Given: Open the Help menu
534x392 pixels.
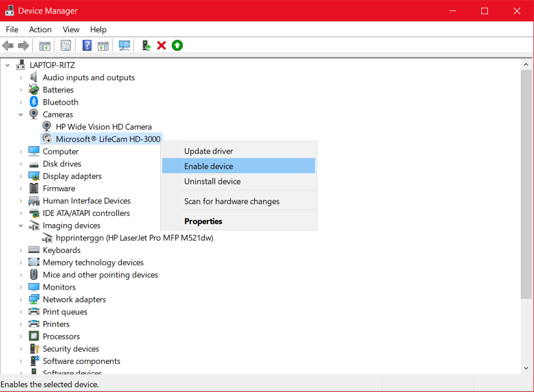Looking at the screenshot, I should pos(98,30).
